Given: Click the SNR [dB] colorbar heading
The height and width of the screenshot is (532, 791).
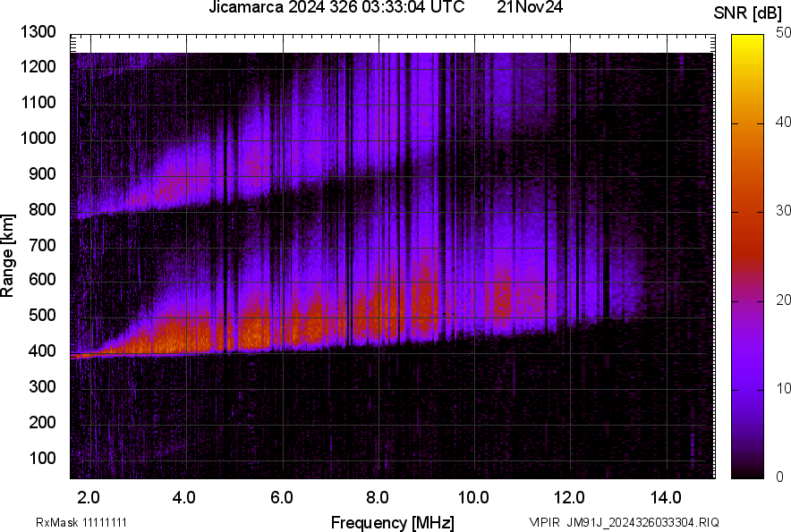Looking at the screenshot, I should click(748, 13).
